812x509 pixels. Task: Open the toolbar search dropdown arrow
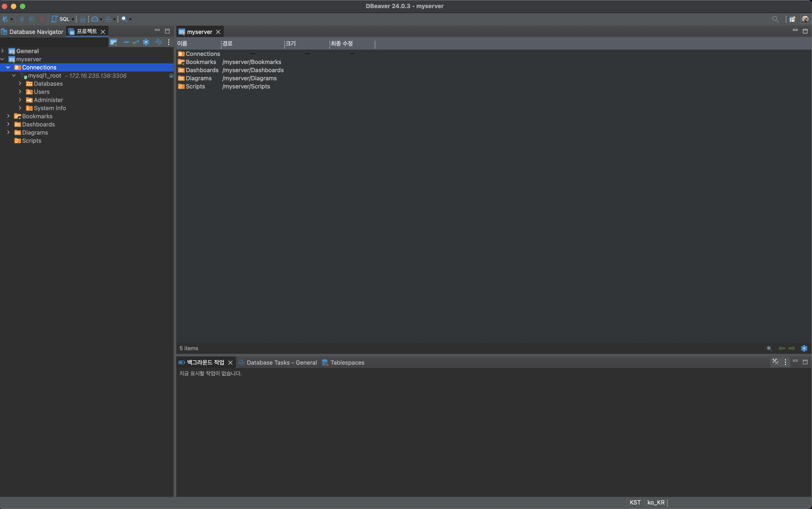point(130,19)
